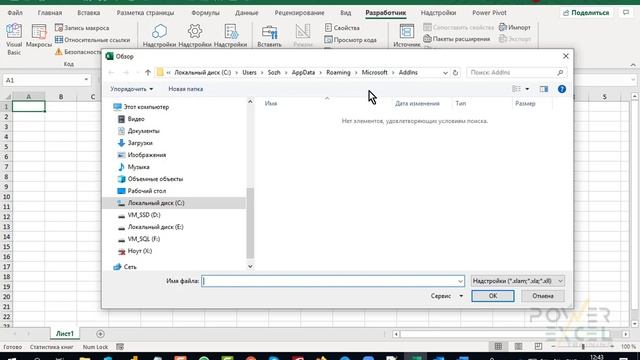The image size is (640, 360).
Task: Switch to the Файл tab
Action: [x=15, y=13]
